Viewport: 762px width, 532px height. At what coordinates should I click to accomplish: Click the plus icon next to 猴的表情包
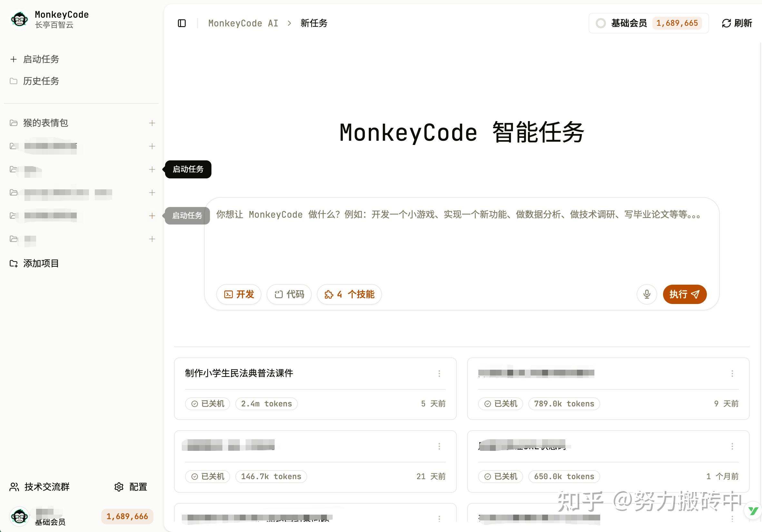(152, 123)
